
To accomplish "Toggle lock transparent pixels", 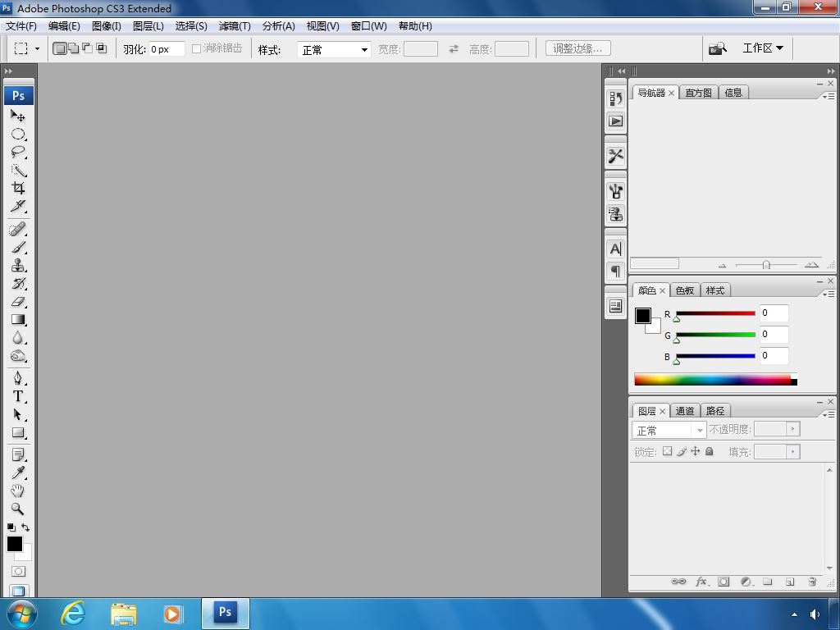I will 667,451.
